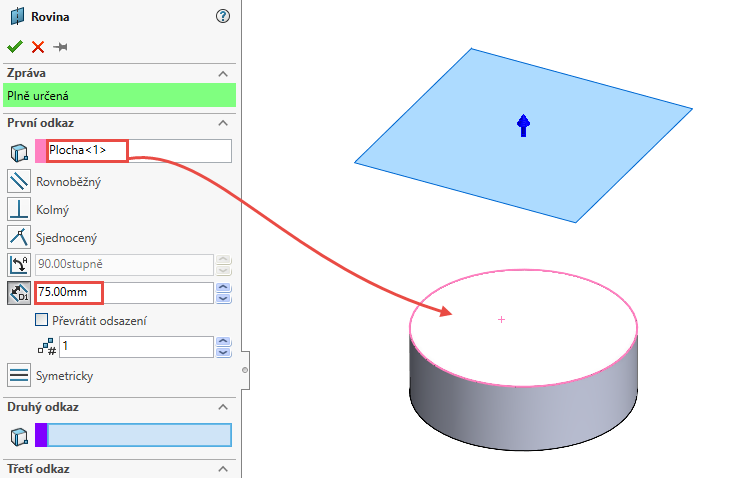Click the second reference selection field
Screen dimensions: 750x478
pos(139,435)
